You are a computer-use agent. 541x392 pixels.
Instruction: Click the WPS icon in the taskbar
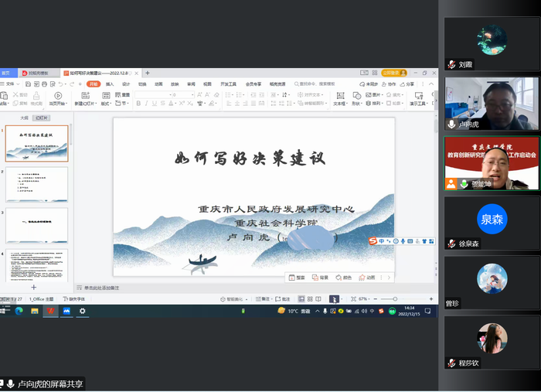click(50, 311)
